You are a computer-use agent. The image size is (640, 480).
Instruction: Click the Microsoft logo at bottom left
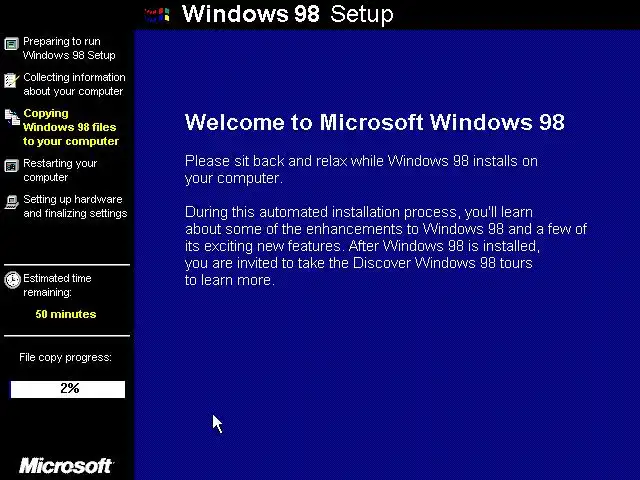tap(66, 466)
